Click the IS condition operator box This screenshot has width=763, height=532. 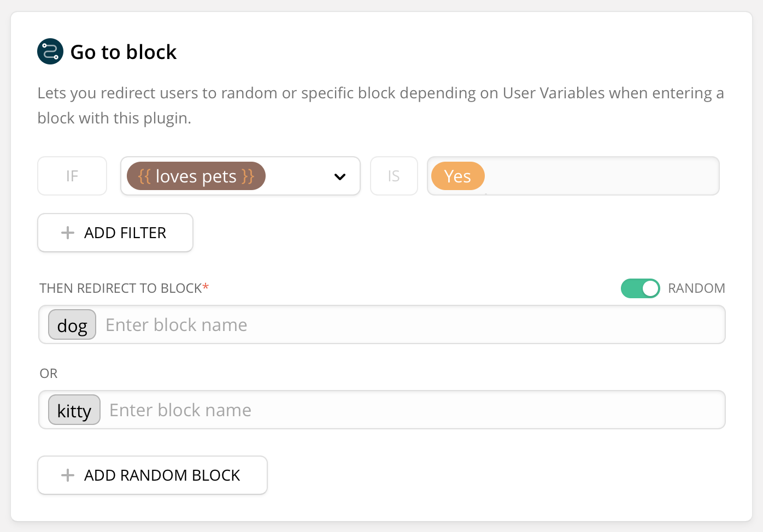click(x=394, y=176)
